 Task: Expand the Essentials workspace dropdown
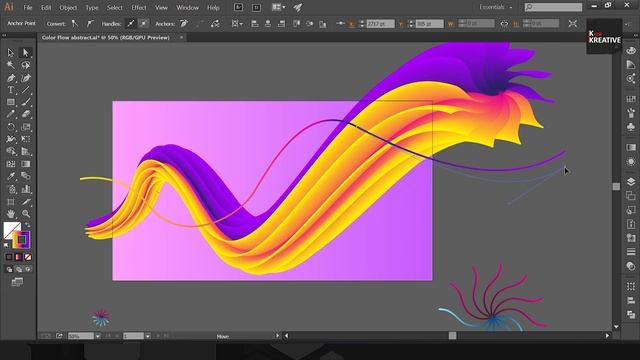pos(496,7)
